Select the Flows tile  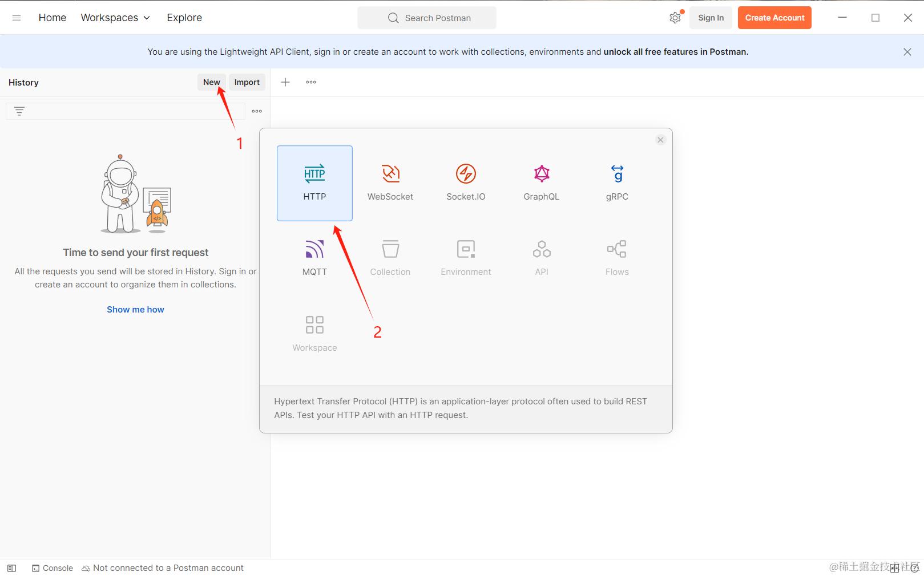coord(617,258)
